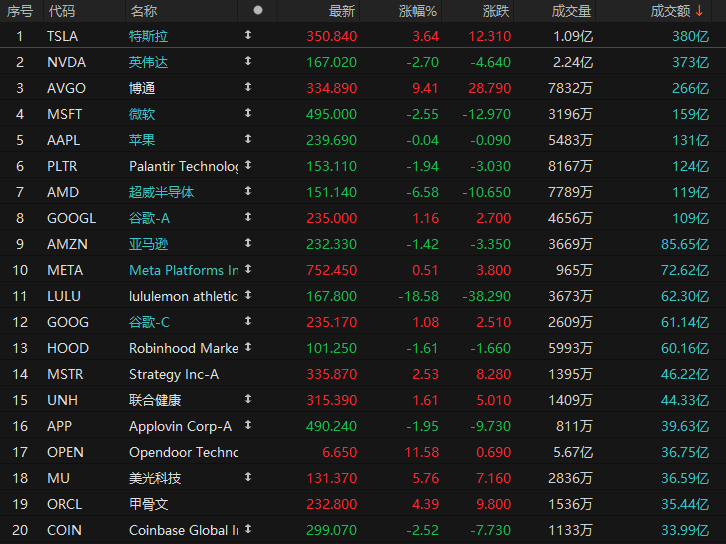Open the 微软 stock name link
The width and height of the screenshot is (726, 544).
coord(142,114)
